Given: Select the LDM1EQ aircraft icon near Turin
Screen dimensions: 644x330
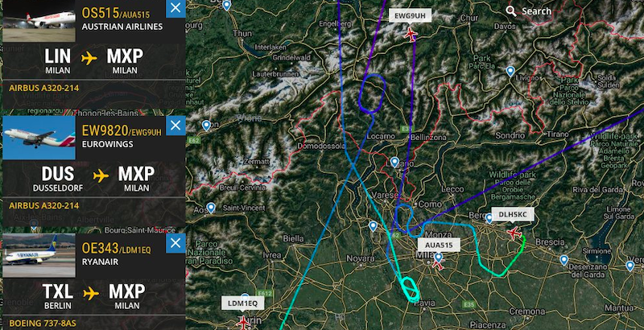Looking at the screenshot, I should click(x=243, y=323).
